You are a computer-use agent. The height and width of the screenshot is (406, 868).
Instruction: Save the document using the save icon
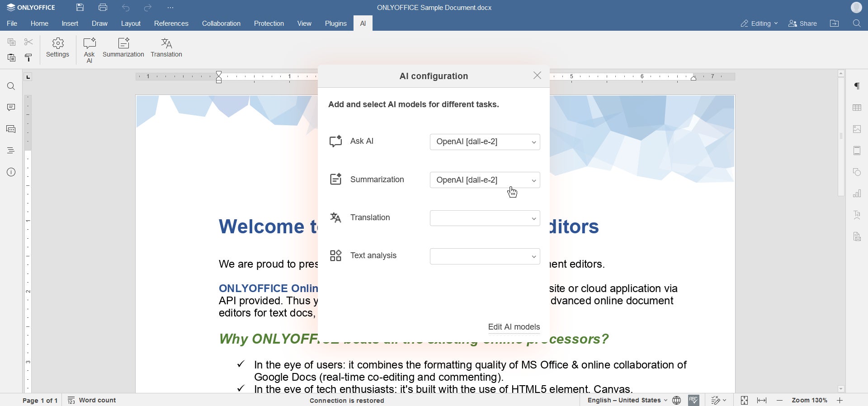click(x=80, y=8)
